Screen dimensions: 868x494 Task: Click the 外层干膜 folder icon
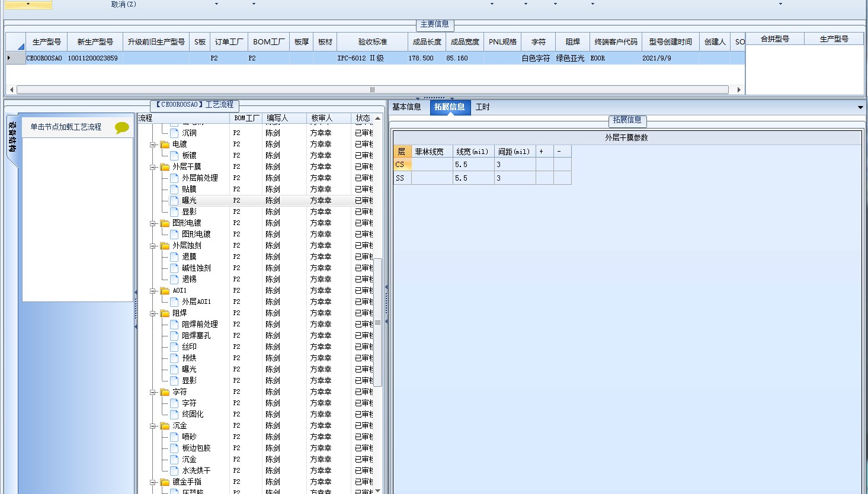165,167
